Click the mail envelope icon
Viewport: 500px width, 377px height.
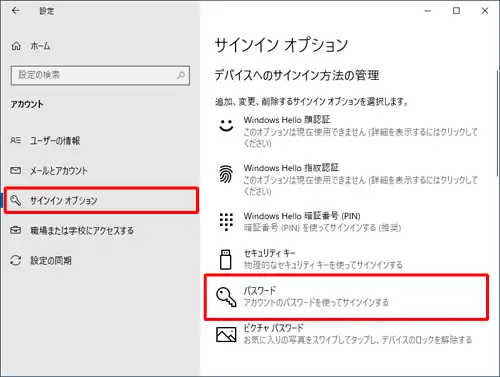click(x=15, y=171)
